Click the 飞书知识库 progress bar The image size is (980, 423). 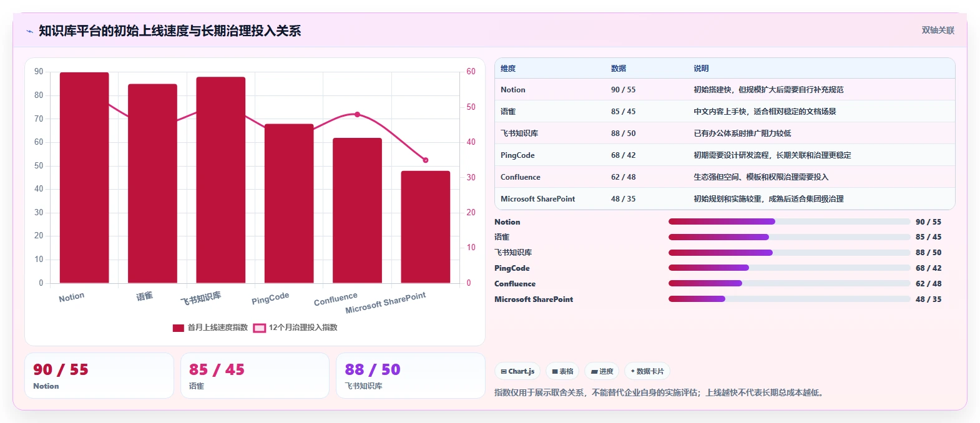[x=789, y=253]
